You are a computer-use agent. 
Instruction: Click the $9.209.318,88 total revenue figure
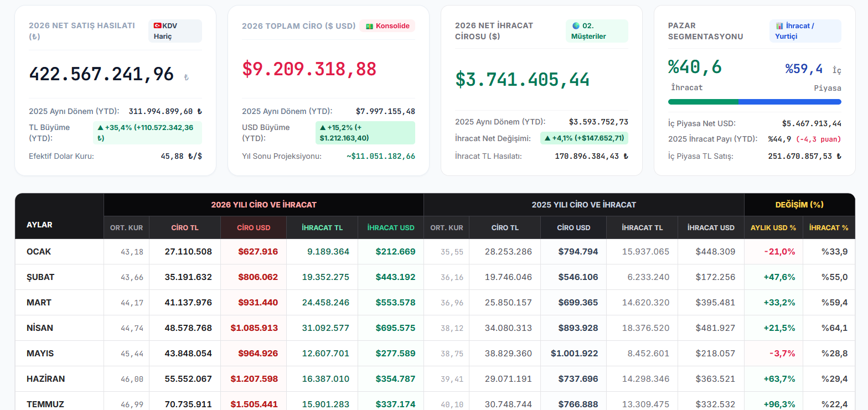click(309, 69)
